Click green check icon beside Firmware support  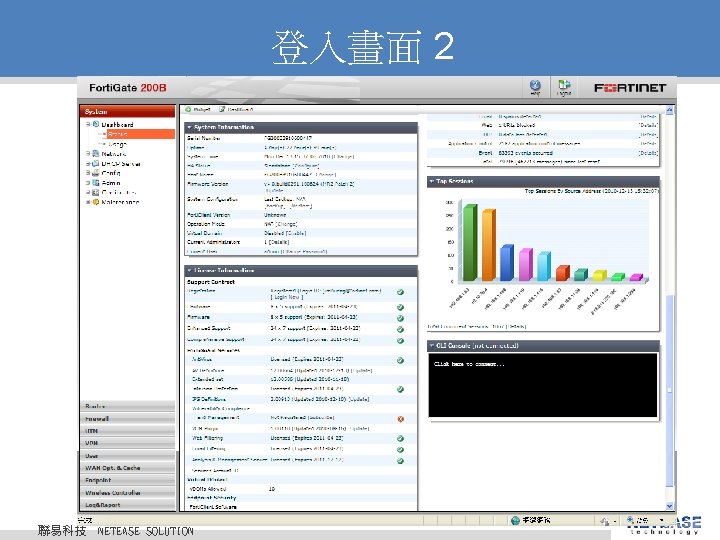pyautogui.click(x=400, y=318)
